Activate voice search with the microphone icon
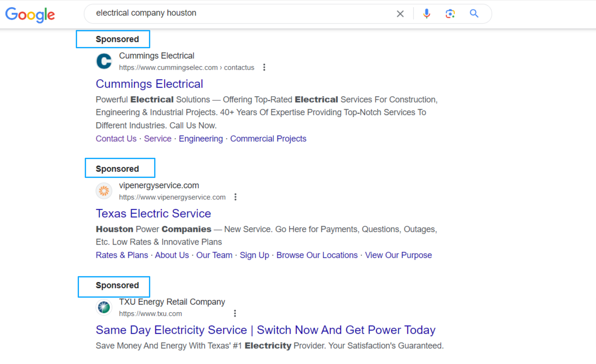 click(427, 14)
